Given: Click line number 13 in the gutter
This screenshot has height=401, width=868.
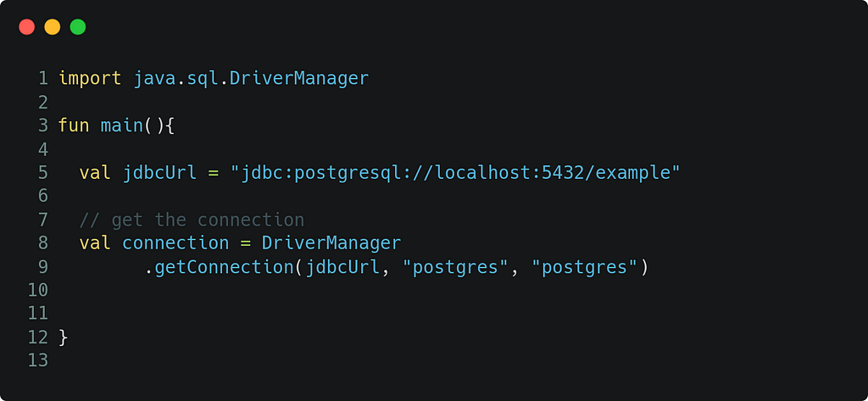Looking at the screenshot, I should (x=37, y=360).
